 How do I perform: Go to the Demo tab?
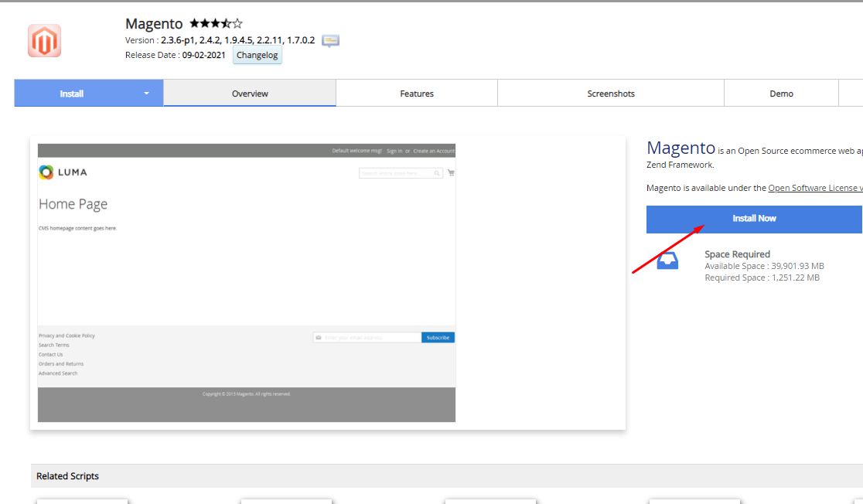point(782,94)
